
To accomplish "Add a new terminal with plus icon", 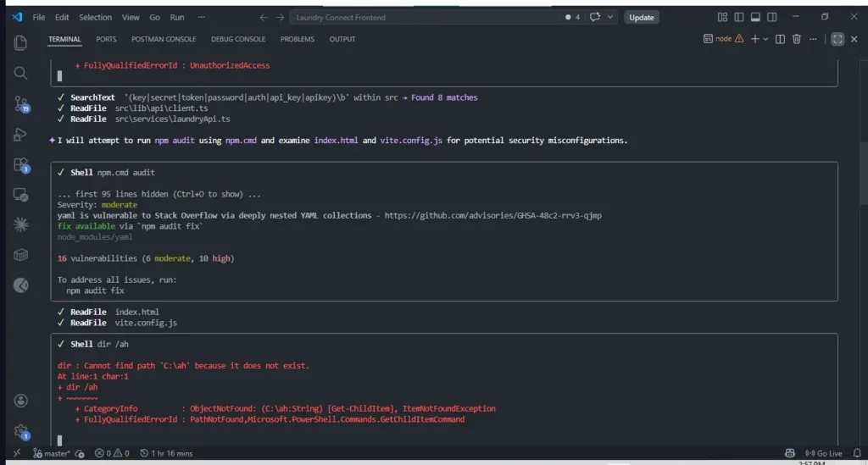I will click(x=754, y=39).
